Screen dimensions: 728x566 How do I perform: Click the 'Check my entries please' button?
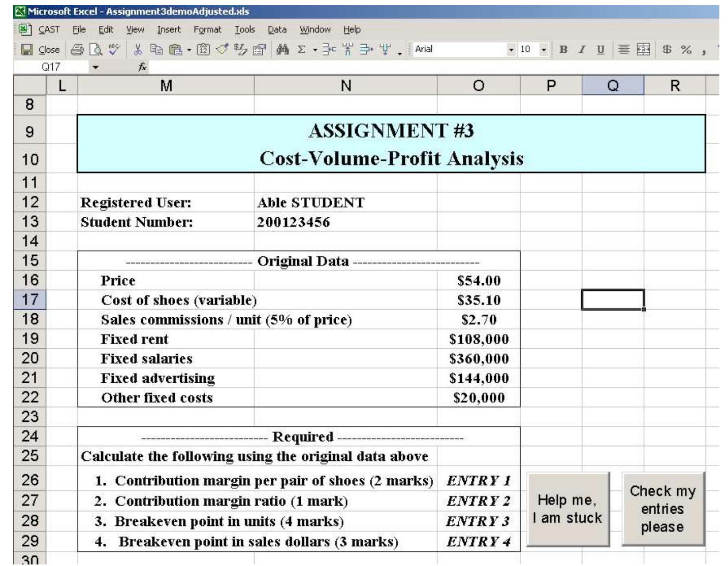coord(663,509)
